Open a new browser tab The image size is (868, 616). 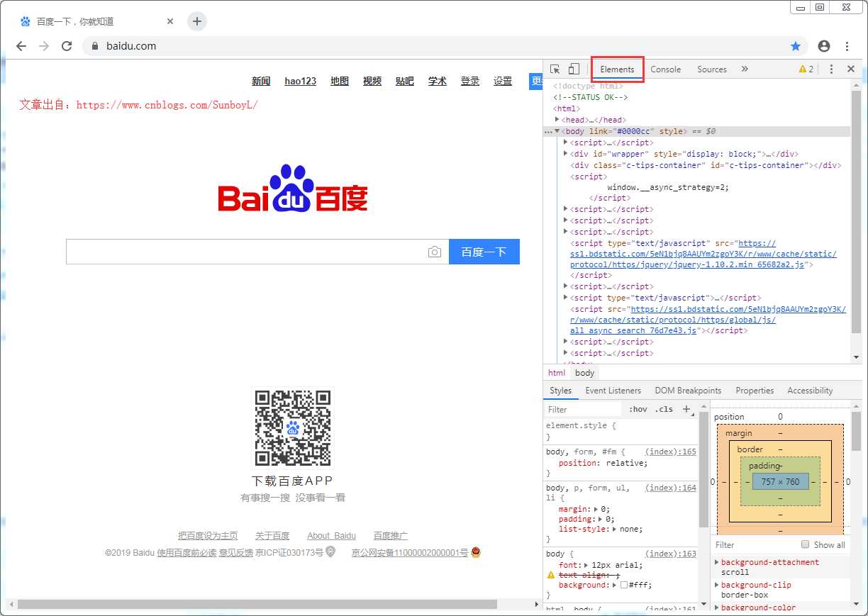tap(197, 21)
